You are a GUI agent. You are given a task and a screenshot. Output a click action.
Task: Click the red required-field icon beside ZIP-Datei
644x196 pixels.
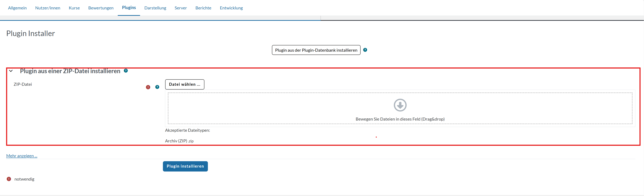point(148,87)
